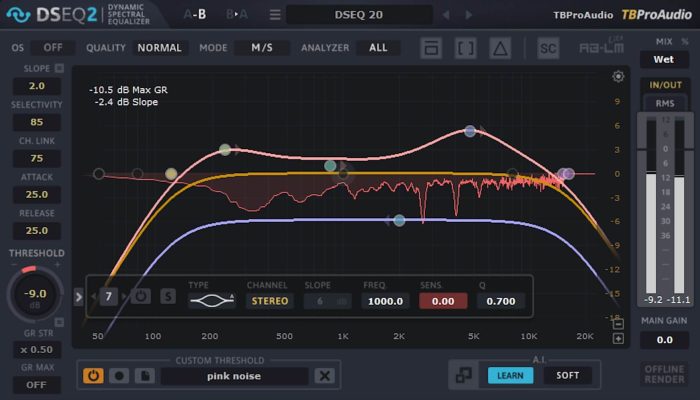Toggle the square below the threshold knob
The width and height of the screenshot is (700, 400).
coord(59,322)
